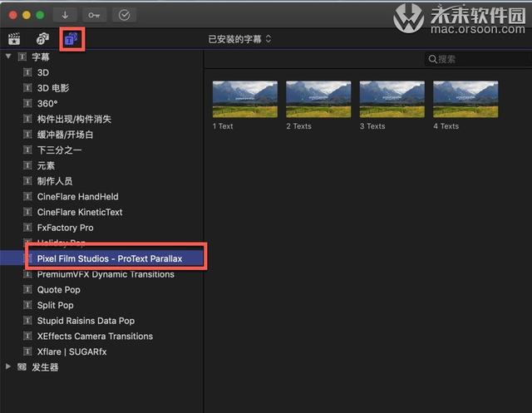Show the titles and generators sidebar
Viewport: 532px width, 413px height.
tap(71, 39)
